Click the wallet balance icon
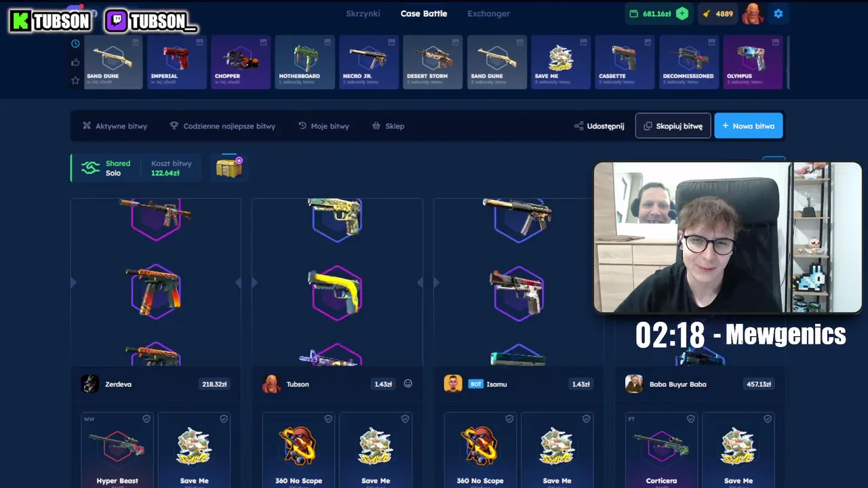The width and height of the screenshot is (868, 488). click(633, 14)
